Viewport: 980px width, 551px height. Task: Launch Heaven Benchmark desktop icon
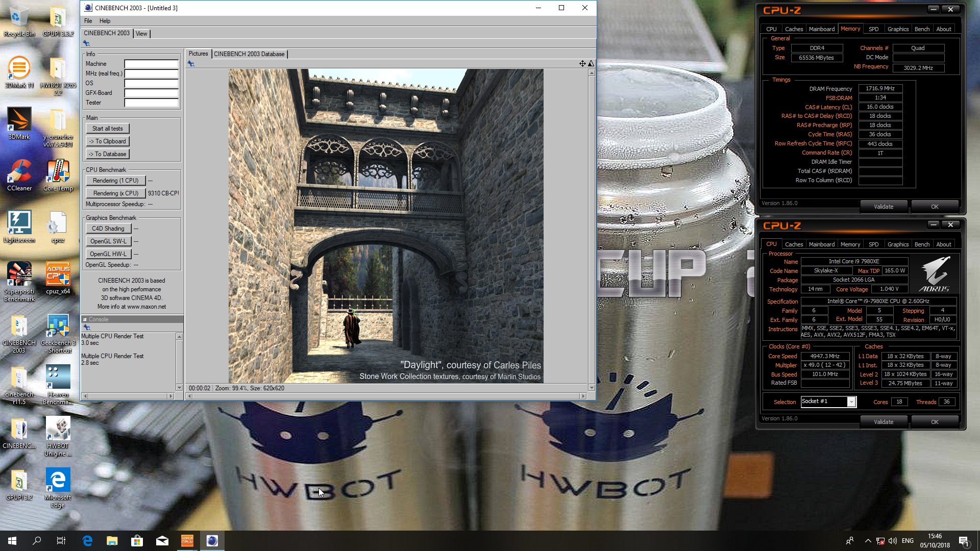pyautogui.click(x=58, y=385)
